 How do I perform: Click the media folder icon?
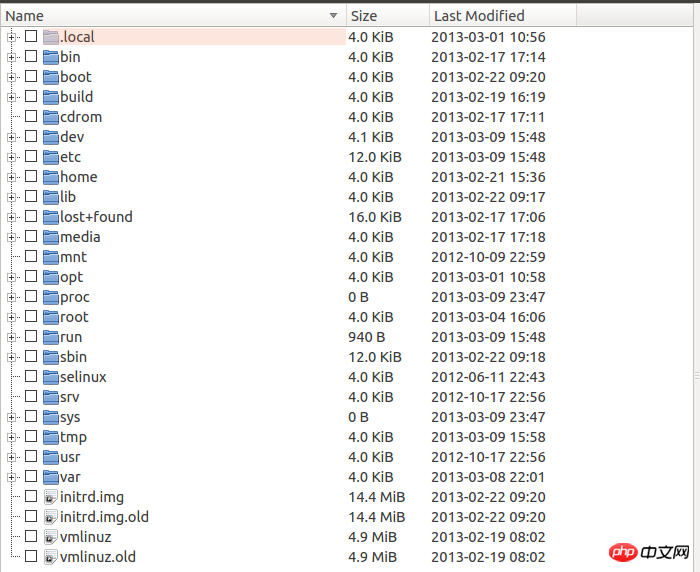51,237
